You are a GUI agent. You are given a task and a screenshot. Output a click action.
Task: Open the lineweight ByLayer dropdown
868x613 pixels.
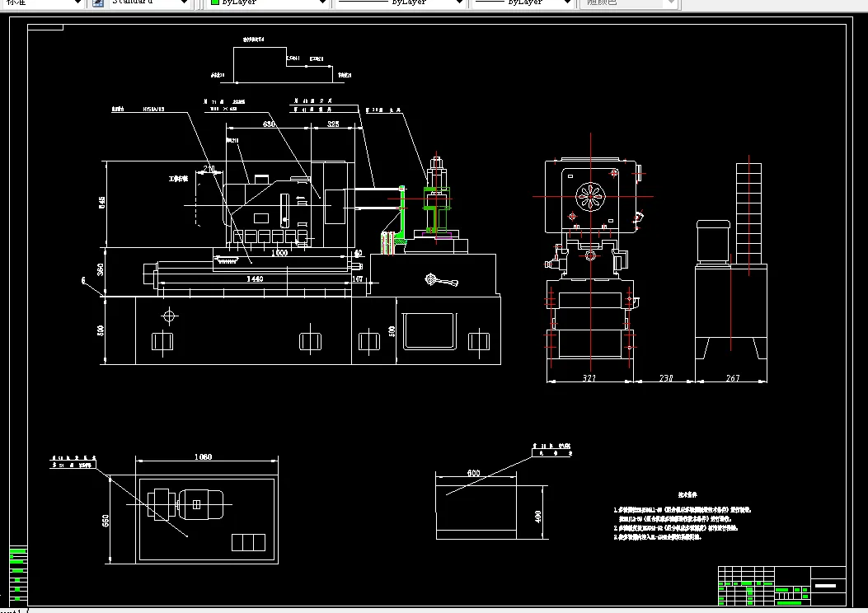(523, 2)
